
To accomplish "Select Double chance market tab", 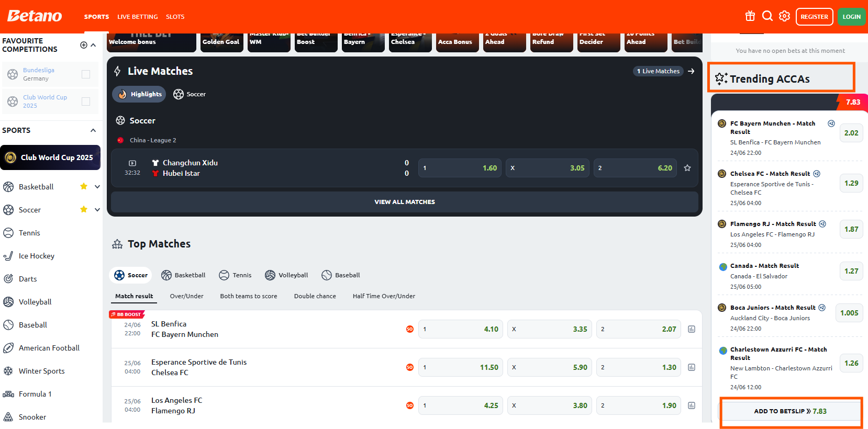I will 315,296.
